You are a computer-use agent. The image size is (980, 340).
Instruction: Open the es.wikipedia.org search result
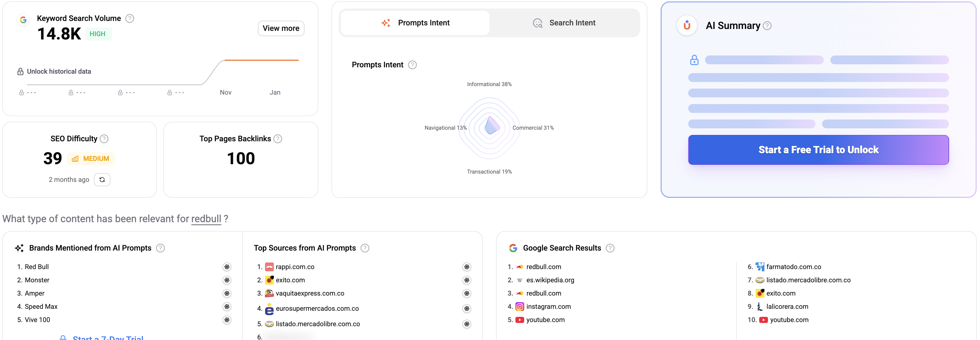coord(550,280)
